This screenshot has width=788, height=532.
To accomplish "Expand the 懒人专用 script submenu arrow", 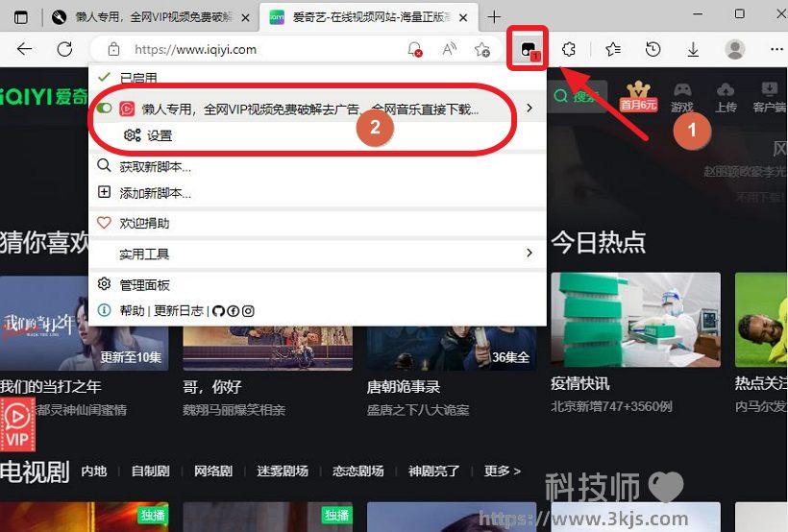I will [x=529, y=108].
